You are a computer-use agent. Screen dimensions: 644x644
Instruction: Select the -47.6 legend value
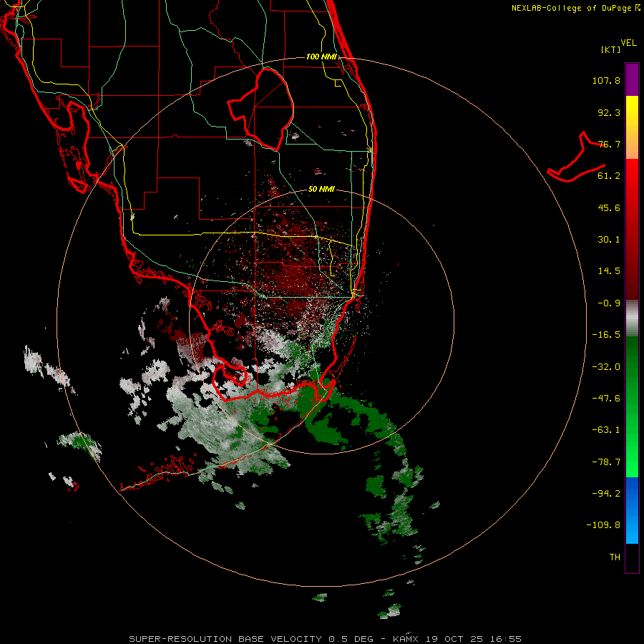coord(606,399)
